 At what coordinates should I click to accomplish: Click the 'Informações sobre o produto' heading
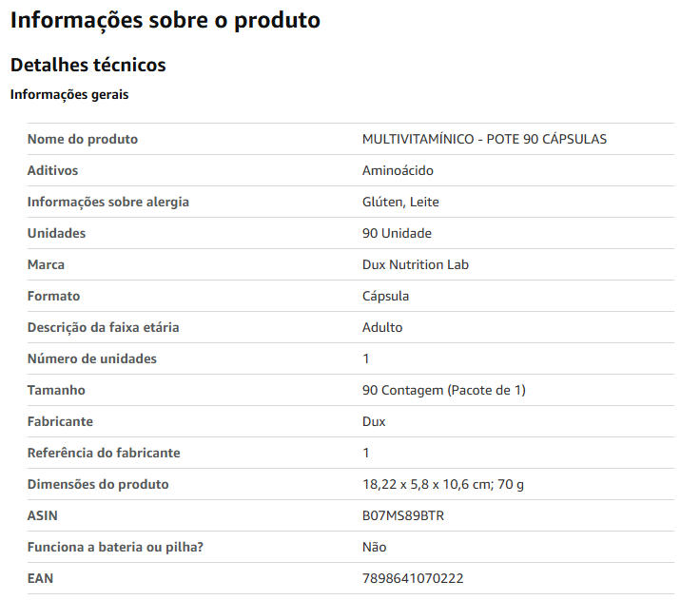point(165,21)
